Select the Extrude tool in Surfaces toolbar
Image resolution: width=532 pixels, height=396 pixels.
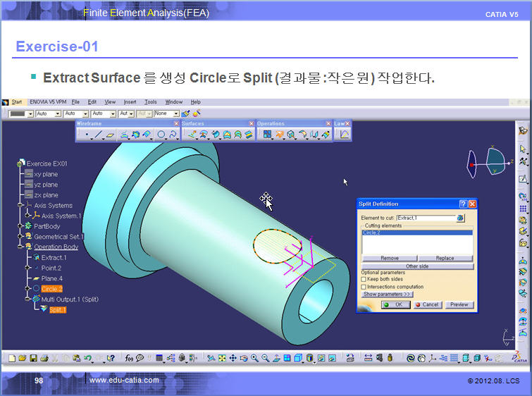pos(192,135)
